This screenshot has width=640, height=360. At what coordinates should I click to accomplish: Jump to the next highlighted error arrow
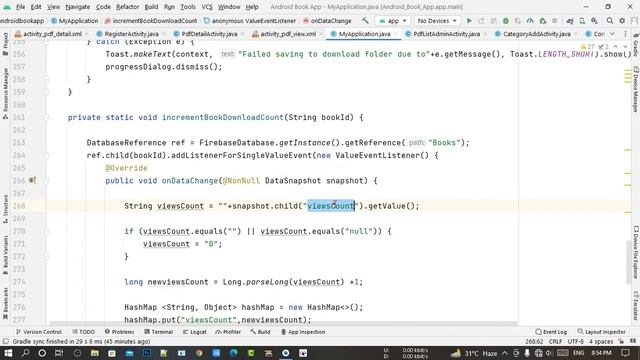pyautogui.click(x=625, y=47)
